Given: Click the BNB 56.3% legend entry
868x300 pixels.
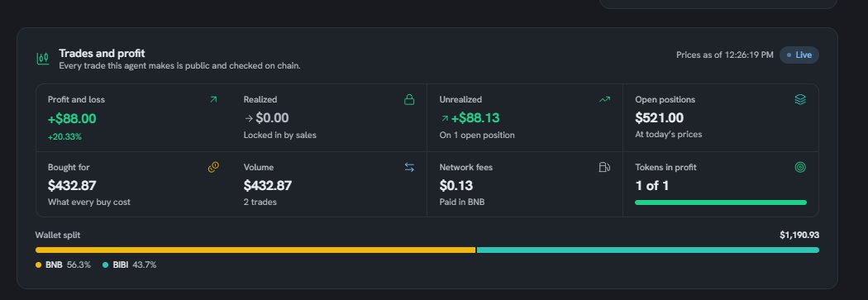Looking at the screenshot, I should [x=63, y=265].
